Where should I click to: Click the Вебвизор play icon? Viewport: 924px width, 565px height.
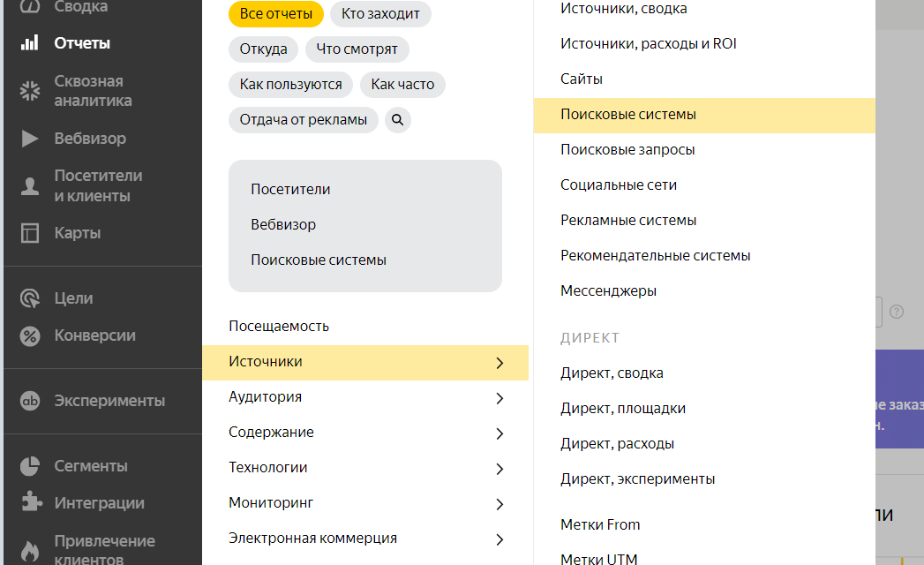click(x=30, y=139)
